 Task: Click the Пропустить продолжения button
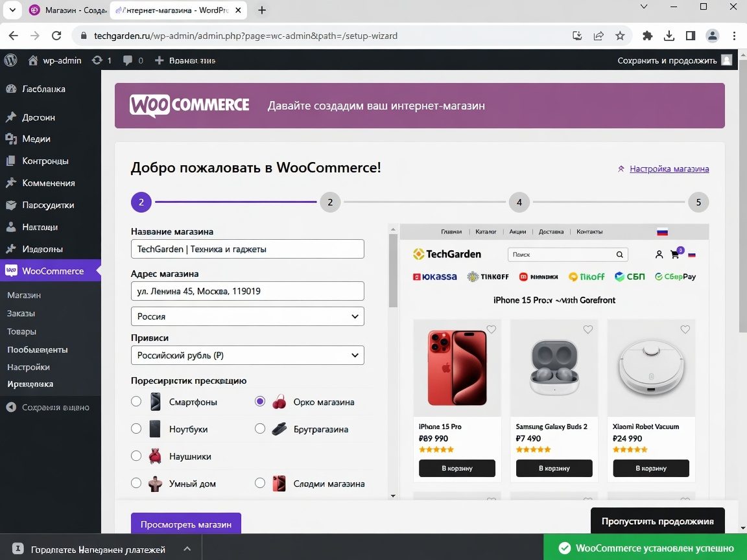pyautogui.click(x=658, y=521)
